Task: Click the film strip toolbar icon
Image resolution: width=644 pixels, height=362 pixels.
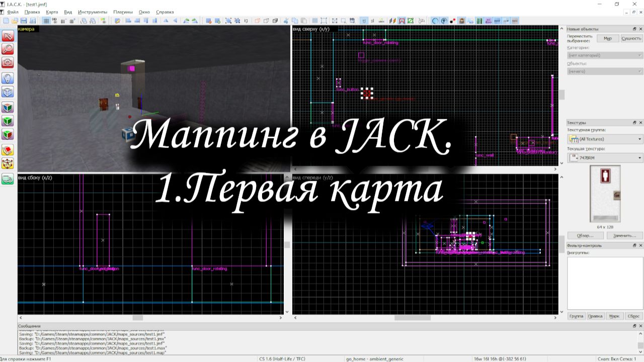Action: 479,21
